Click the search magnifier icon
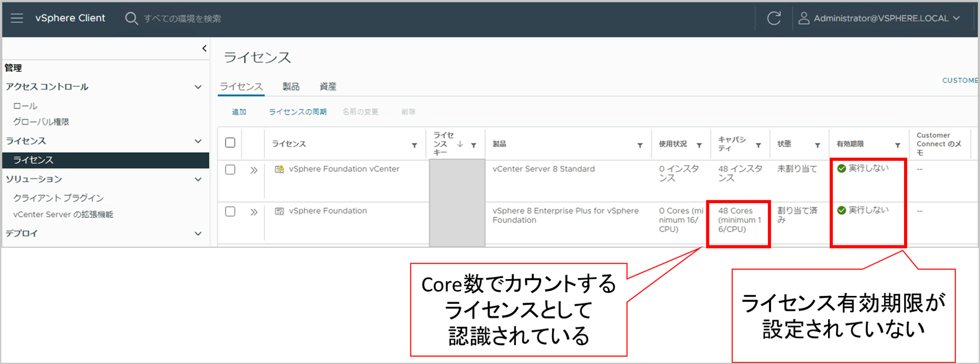980x364 pixels. click(x=131, y=18)
